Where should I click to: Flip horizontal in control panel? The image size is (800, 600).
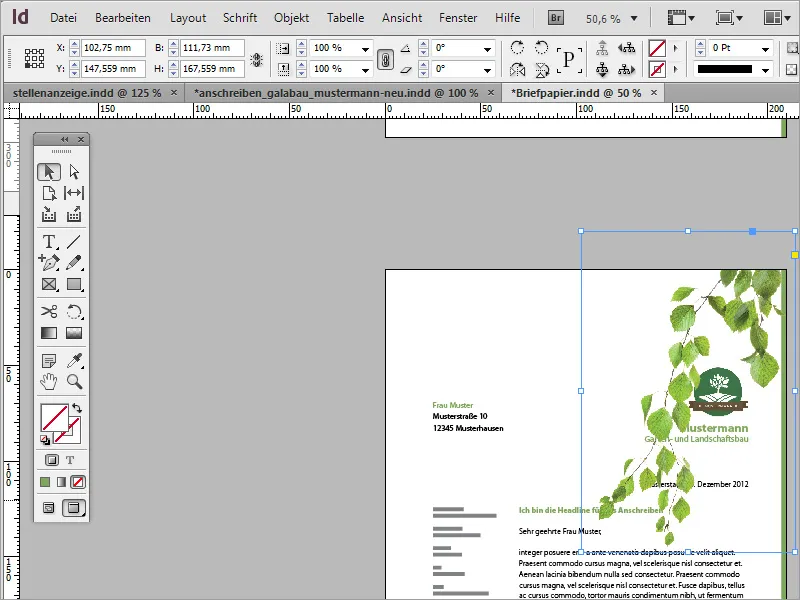click(x=517, y=69)
